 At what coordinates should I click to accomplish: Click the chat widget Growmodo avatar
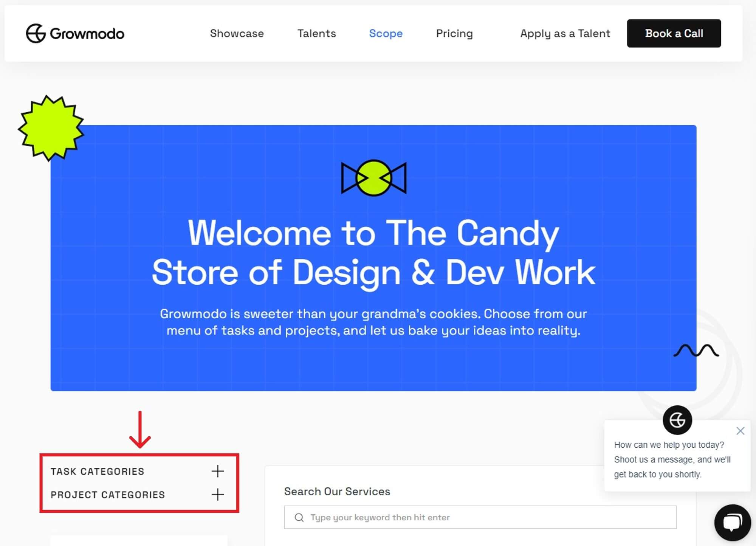coord(677,420)
